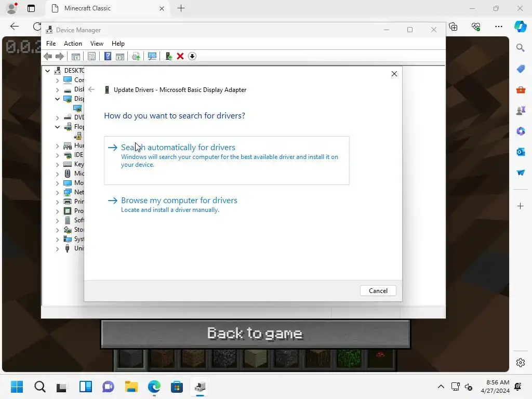Open Browser essentials heart icon
532x399 pixels.
click(476, 26)
